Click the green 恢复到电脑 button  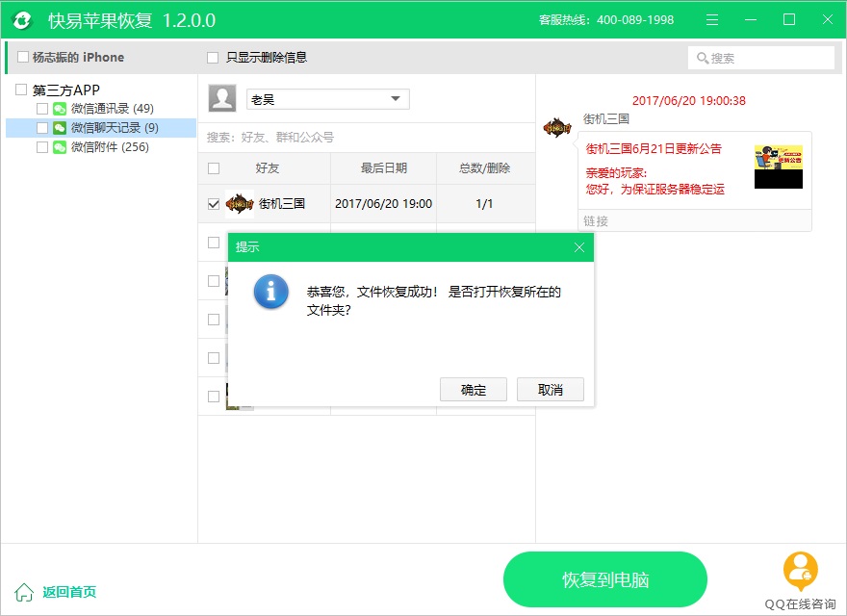604,579
